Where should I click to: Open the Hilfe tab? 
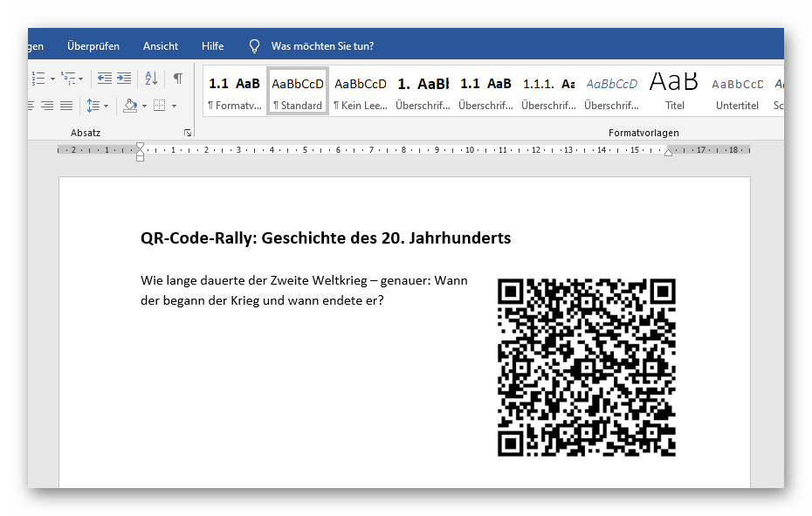[x=213, y=46]
